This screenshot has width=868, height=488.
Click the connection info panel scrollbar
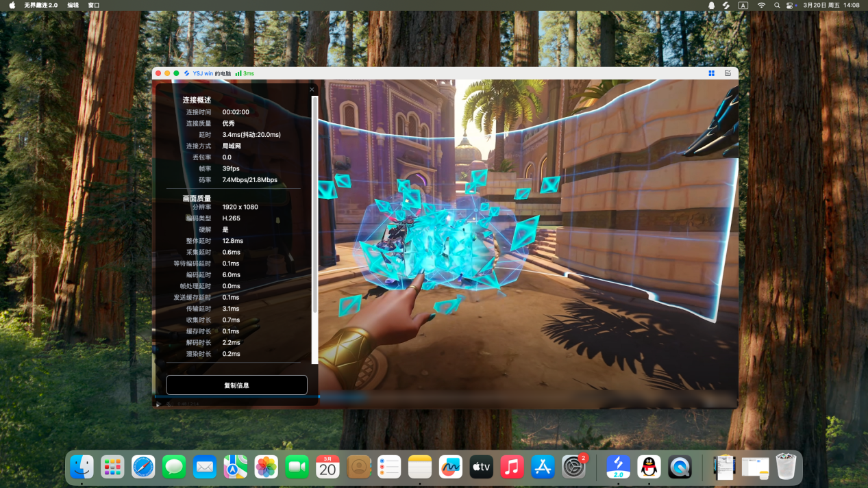point(315,205)
